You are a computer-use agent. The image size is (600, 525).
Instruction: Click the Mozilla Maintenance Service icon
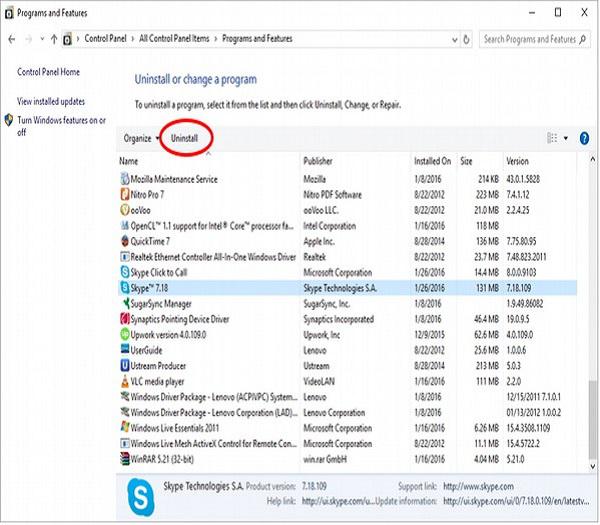125,179
